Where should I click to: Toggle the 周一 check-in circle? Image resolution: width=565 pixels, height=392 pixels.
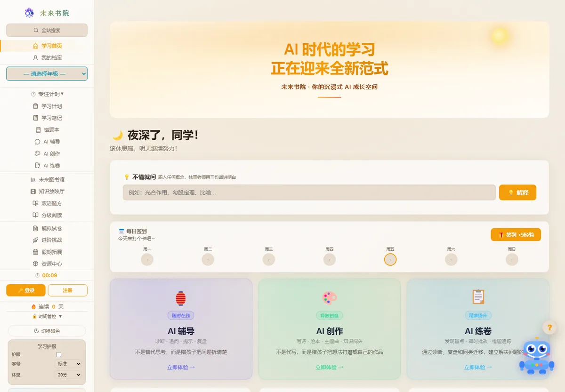(147, 259)
